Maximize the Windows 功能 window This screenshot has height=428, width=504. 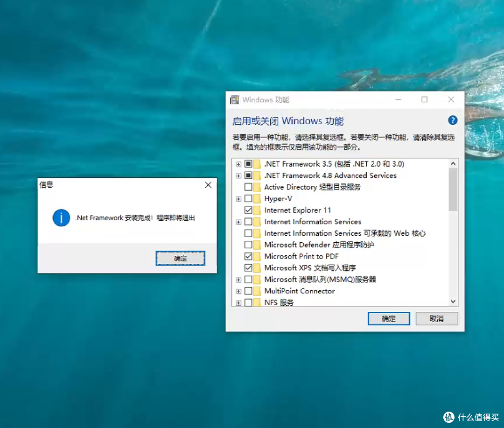[x=425, y=100]
